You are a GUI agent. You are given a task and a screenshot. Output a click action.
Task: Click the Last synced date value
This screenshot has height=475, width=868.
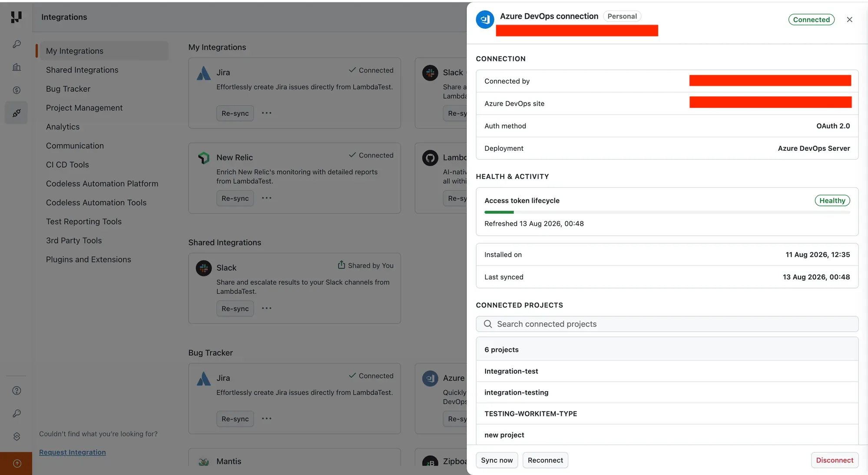click(816, 277)
